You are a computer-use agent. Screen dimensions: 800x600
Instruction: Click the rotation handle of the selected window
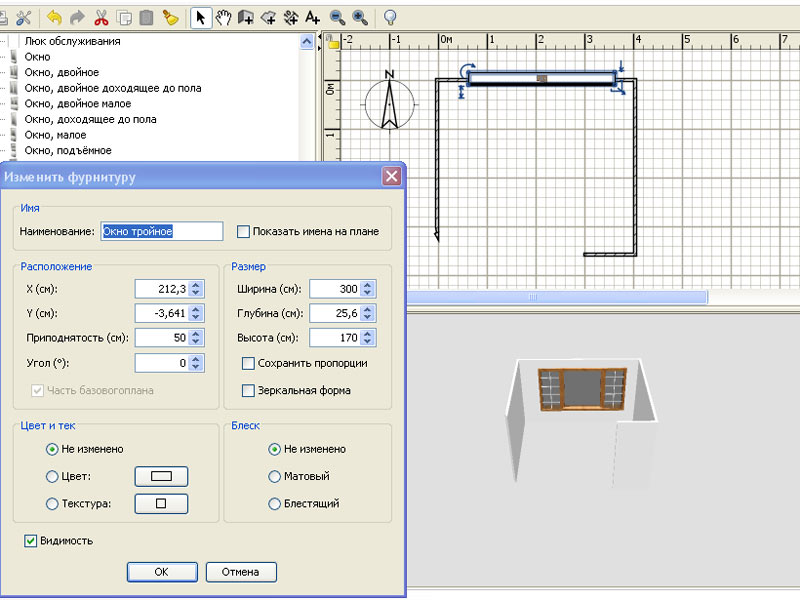(x=467, y=70)
